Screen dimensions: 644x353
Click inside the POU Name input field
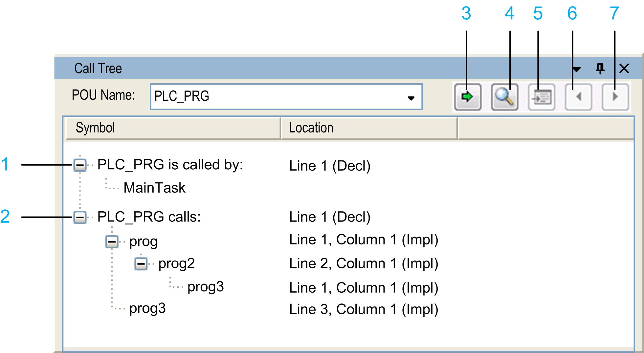263,97
